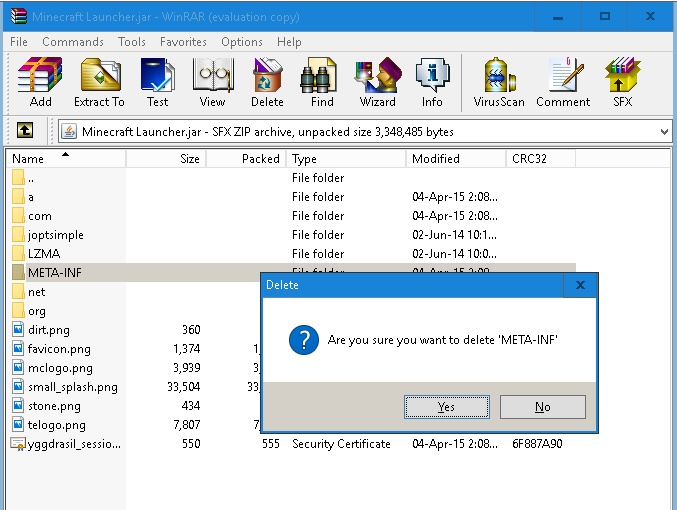Click the '1,374' size value

(x=187, y=348)
